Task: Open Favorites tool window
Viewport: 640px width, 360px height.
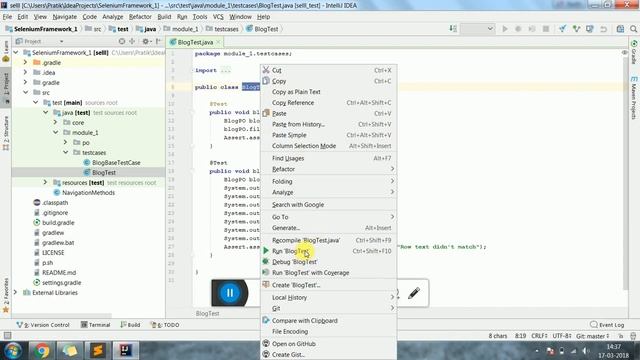Action: point(6,295)
